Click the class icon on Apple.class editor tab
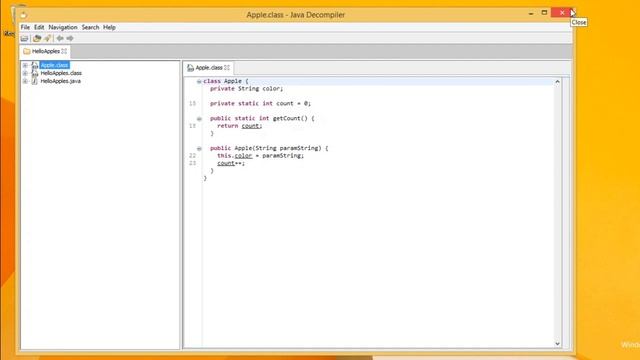Image resolution: width=640 pixels, height=360 pixels. click(x=190, y=68)
